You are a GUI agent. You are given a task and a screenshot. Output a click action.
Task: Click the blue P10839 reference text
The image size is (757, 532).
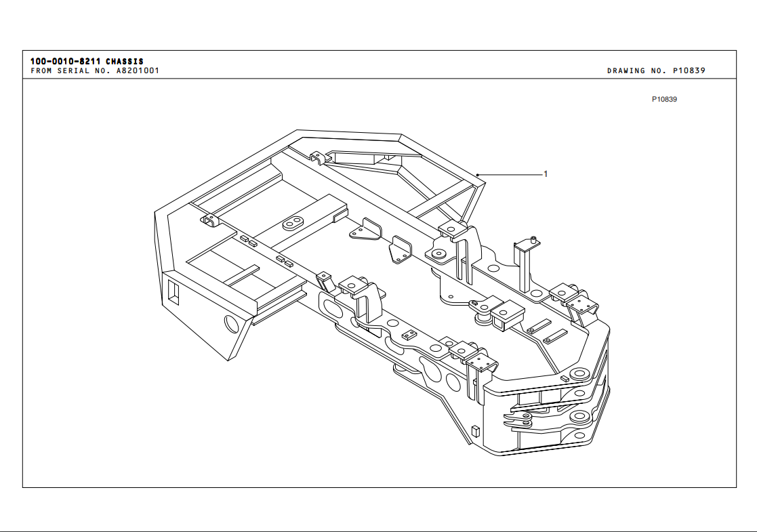[x=664, y=100]
